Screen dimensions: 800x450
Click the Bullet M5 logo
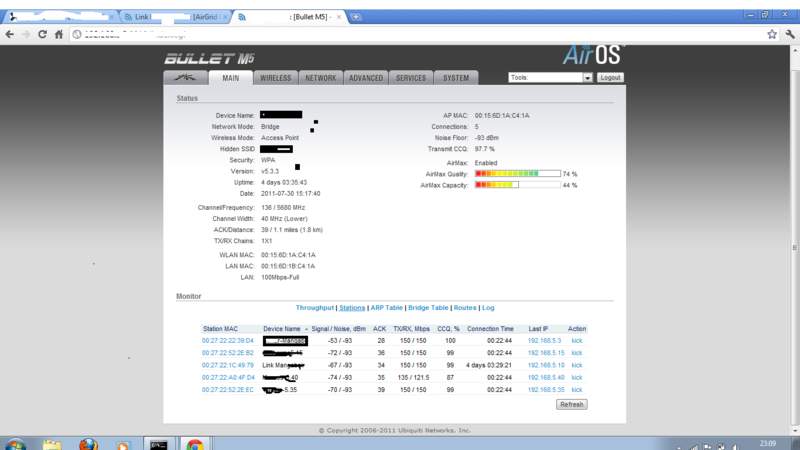tap(209, 59)
